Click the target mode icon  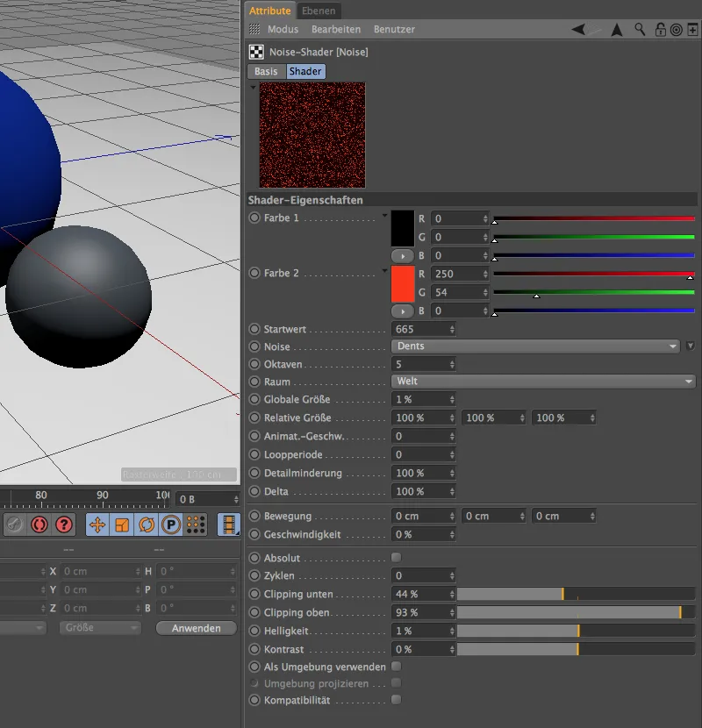677,30
